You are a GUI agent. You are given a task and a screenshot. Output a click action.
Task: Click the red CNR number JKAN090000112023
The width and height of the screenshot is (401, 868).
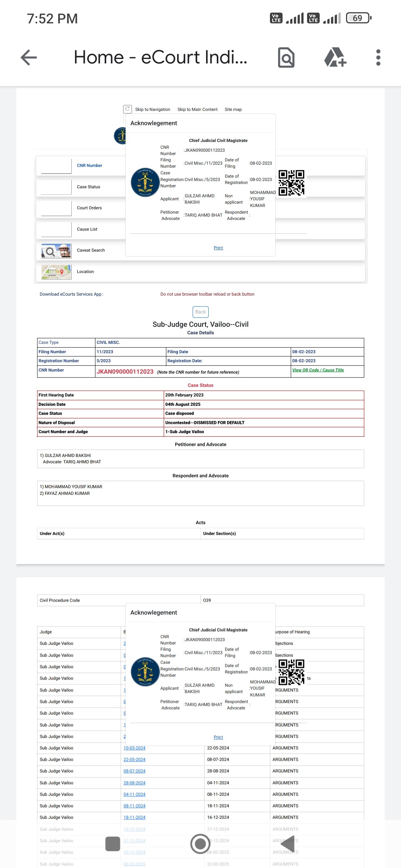[x=125, y=372]
